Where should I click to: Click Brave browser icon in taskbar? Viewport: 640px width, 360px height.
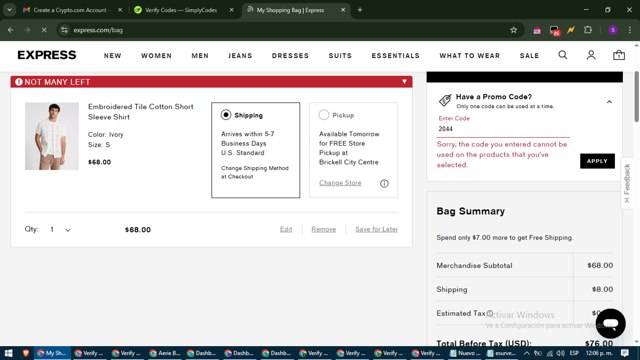26,353
